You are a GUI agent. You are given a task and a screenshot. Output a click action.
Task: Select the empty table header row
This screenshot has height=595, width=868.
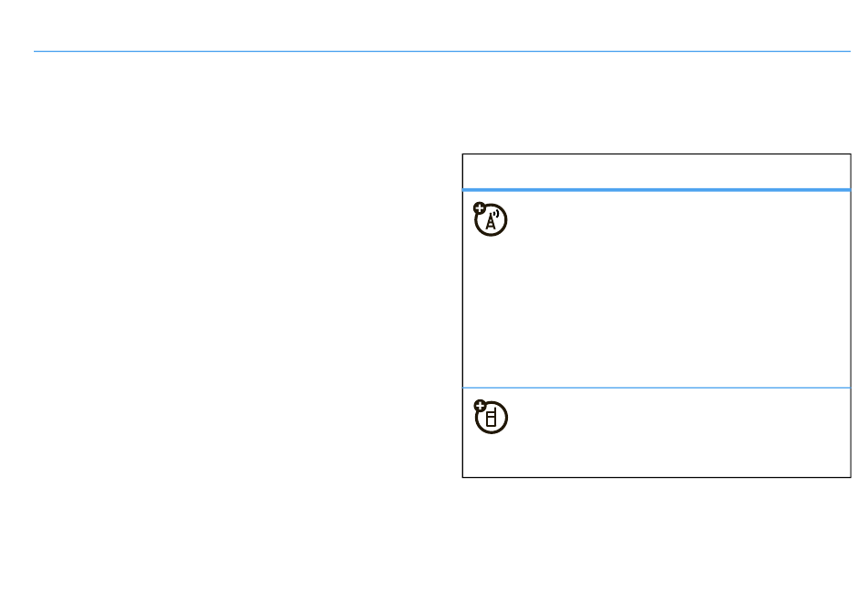tap(657, 171)
